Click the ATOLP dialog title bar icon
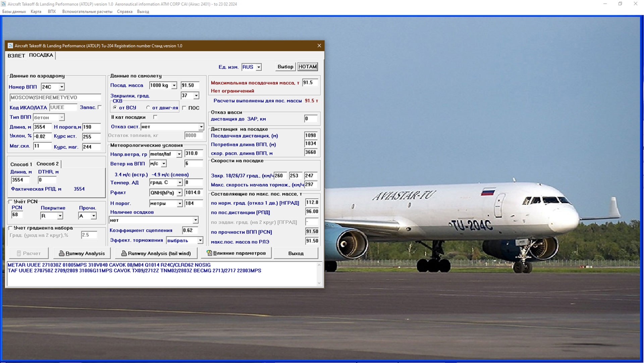This screenshot has height=363, width=644. pos(10,46)
